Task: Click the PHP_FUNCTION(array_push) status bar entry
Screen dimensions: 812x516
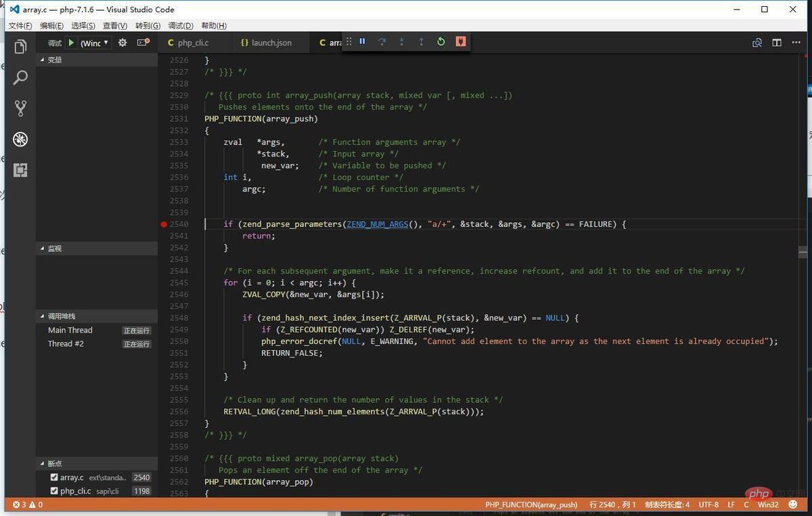Action: pos(531,504)
